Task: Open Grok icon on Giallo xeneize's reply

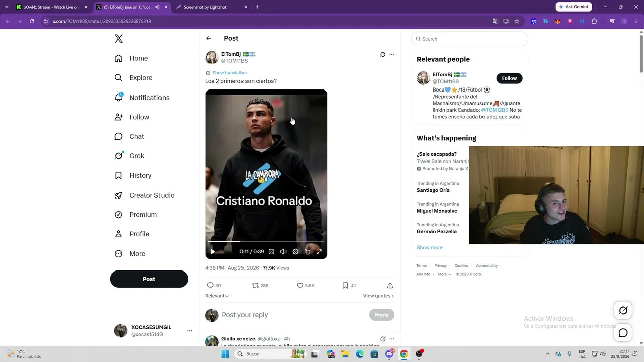Action: pyautogui.click(x=383, y=339)
